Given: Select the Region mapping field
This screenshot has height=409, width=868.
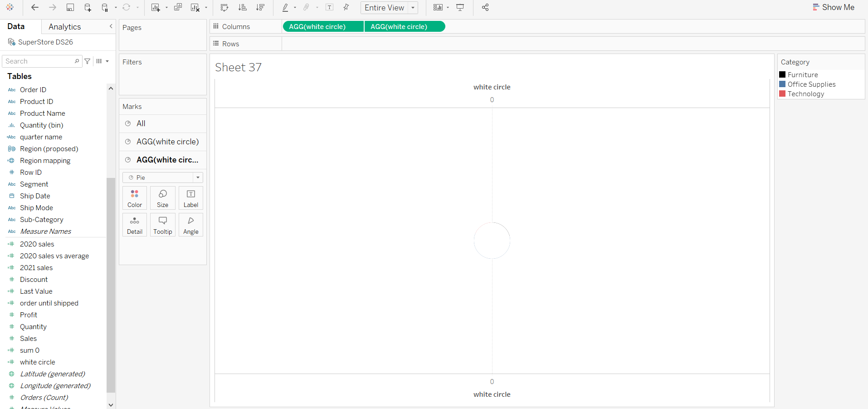Looking at the screenshot, I should click(45, 161).
